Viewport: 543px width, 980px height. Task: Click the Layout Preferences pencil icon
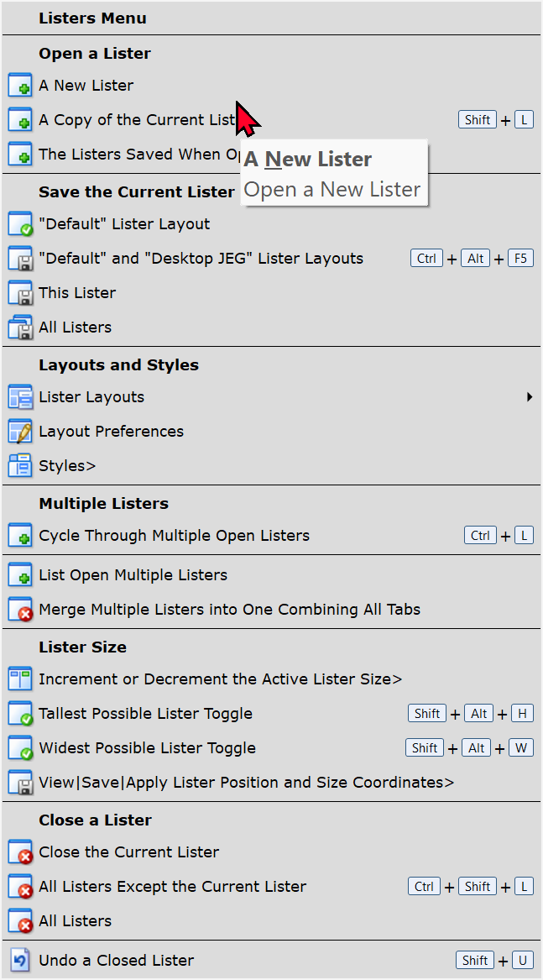(19, 432)
